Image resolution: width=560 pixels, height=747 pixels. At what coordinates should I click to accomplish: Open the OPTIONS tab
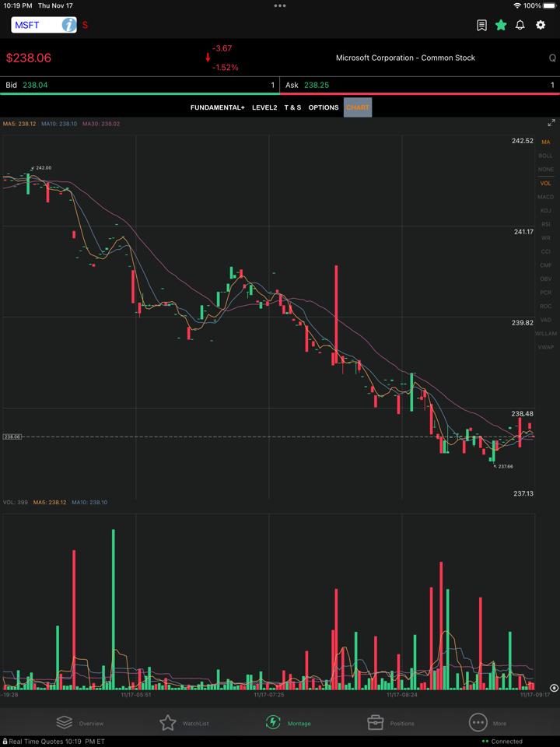(x=324, y=107)
